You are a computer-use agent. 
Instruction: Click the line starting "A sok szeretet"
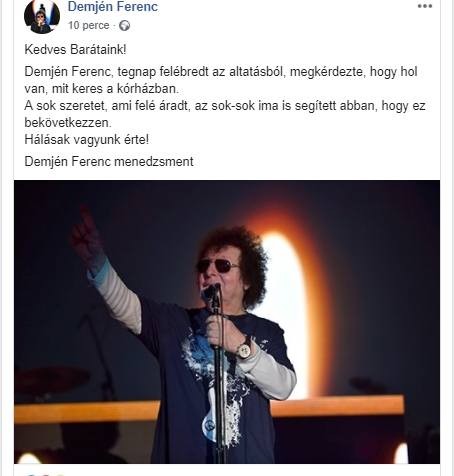[225, 106]
